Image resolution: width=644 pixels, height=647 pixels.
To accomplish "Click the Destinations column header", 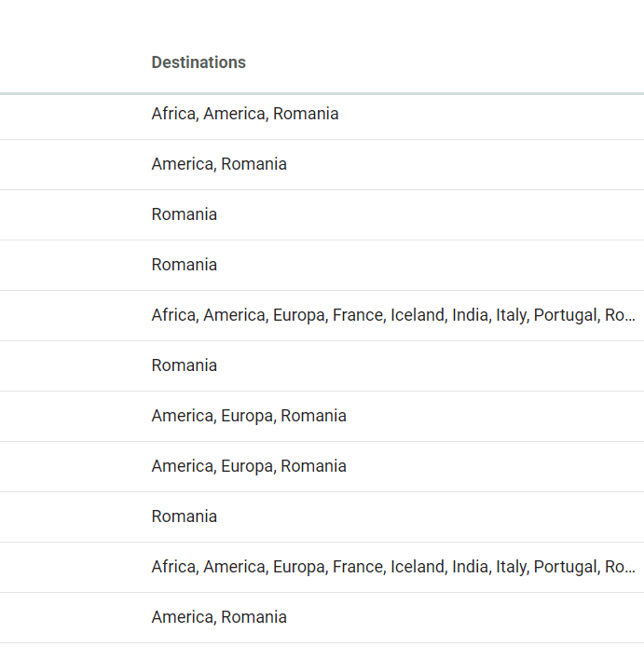I will coord(199,62).
